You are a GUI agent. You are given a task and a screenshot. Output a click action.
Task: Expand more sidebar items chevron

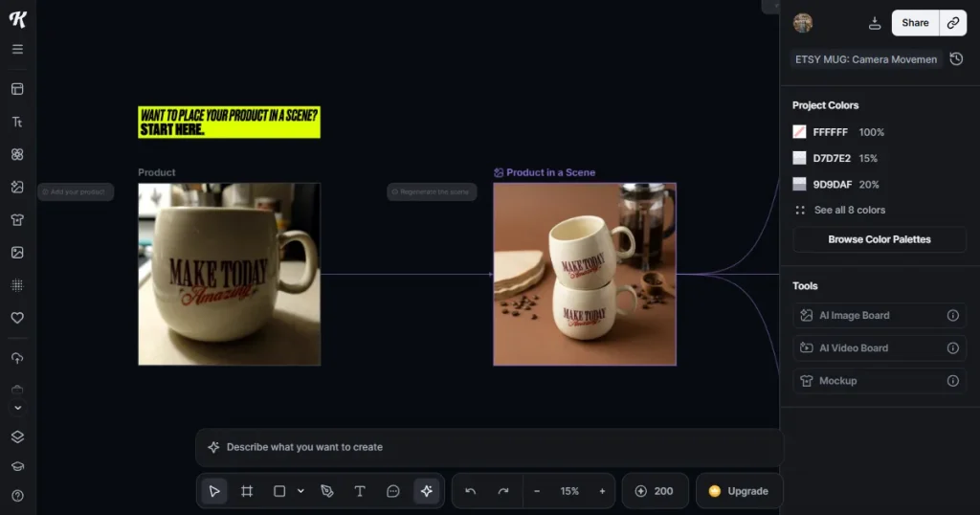point(17,408)
